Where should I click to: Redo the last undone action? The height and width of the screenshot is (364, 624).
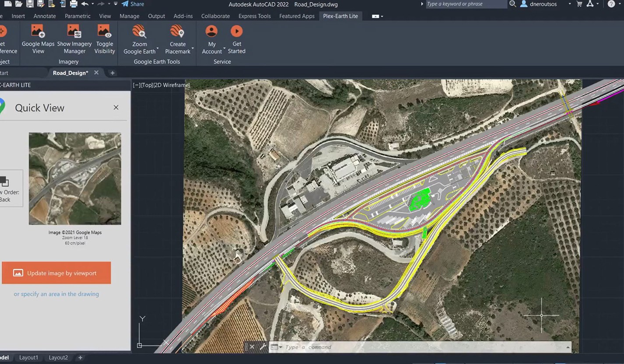coord(101,4)
